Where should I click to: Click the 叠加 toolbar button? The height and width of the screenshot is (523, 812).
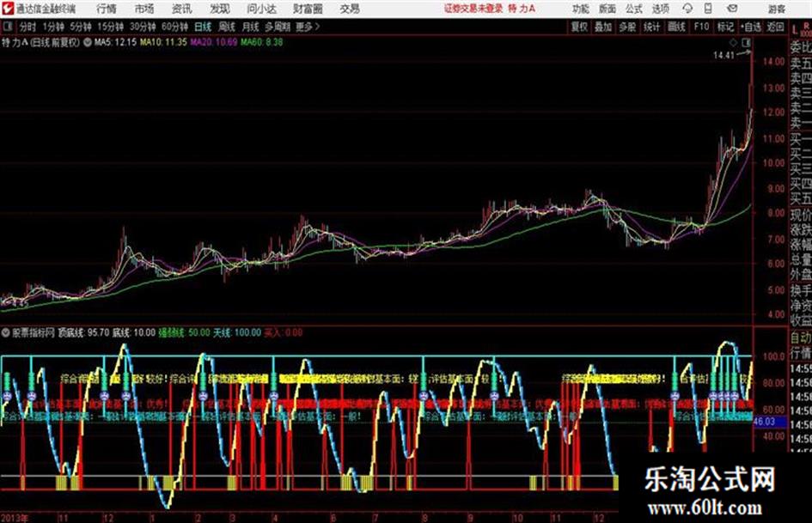[x=603, y=27]
